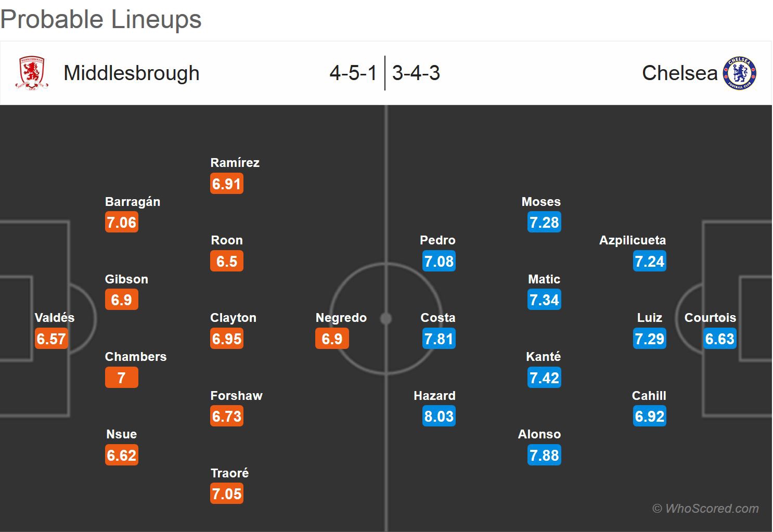Screen dimensions: 773x532
Task: Click the Ramírez player name
Action: click(x=235, y=163)
